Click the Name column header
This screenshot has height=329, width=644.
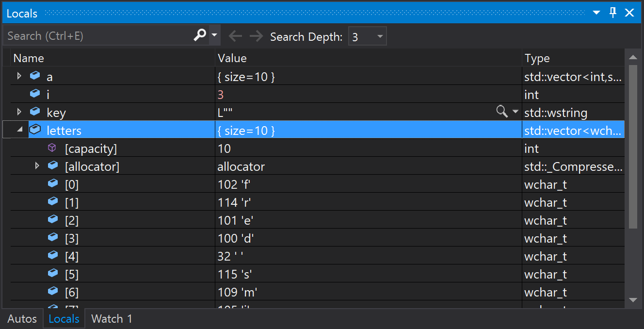coord(29,58)
